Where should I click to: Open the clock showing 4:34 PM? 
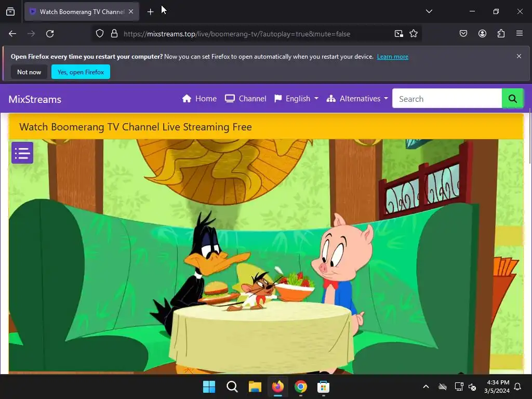coord(497,387)
